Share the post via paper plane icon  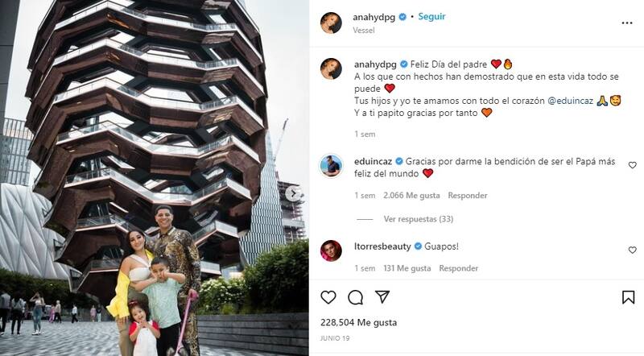[382, 297]
